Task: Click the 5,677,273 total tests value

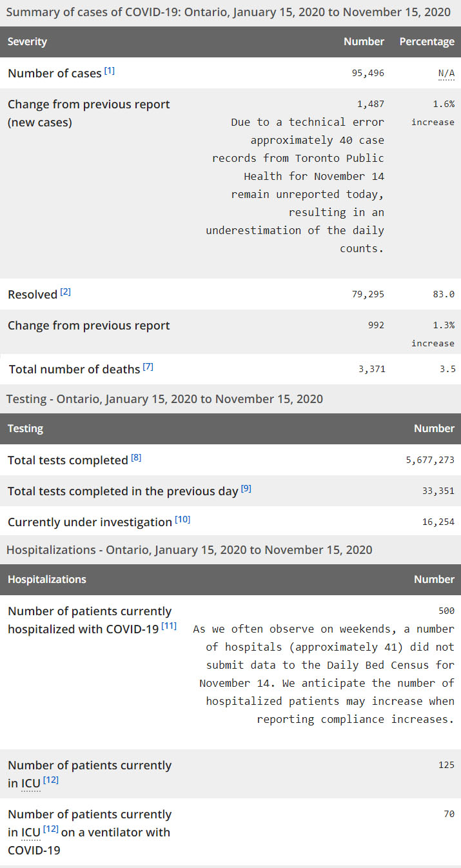Action: (429, 460)
